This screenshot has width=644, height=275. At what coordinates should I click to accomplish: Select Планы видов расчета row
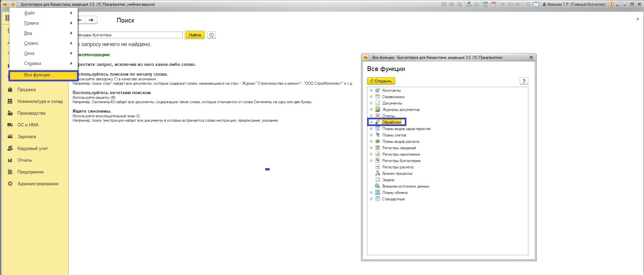[x=401, y=142]
